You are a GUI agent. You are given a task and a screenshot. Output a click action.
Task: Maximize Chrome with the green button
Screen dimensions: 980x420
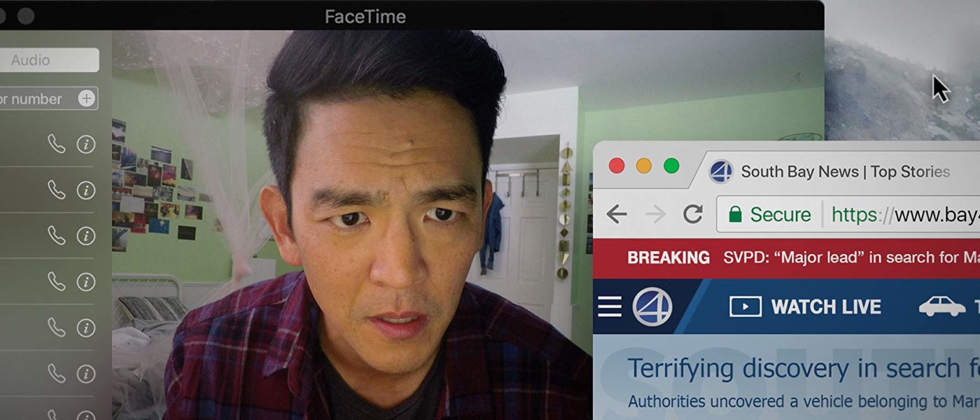pos(671,166)
